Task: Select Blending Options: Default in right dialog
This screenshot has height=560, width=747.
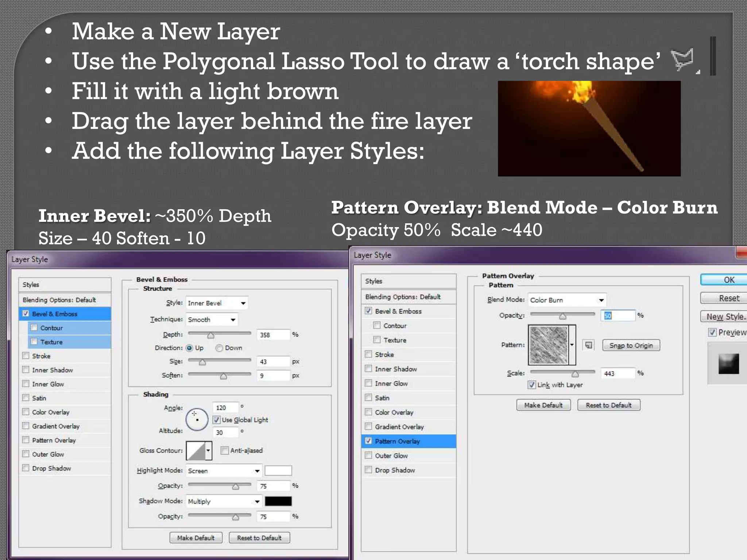Action: point(409,297)
